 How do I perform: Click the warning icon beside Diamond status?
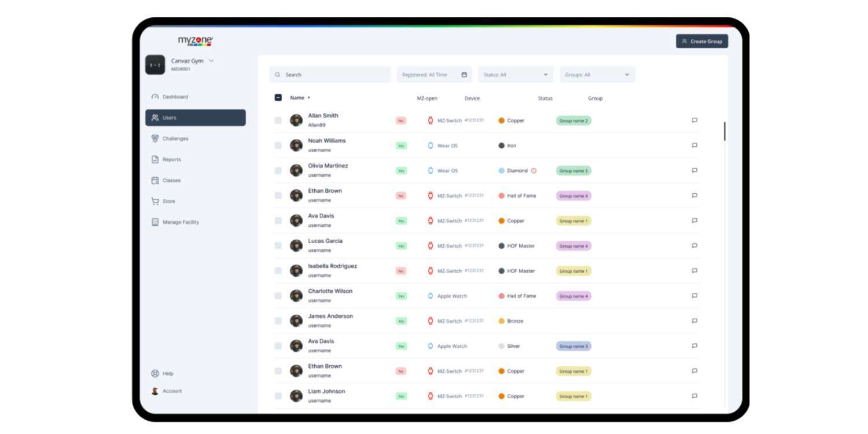click(x=534, y=171)
